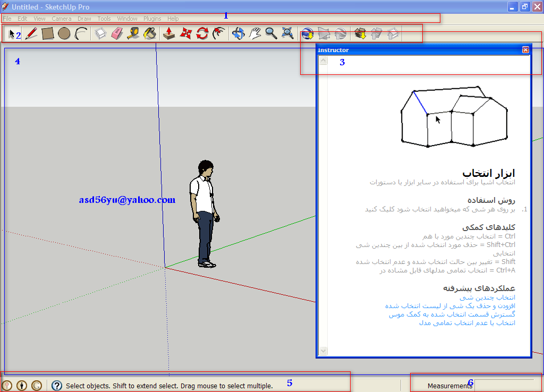The height and width of the screenshot is (392, 544).
Task: Toggle the Instructor with the question mark icon
Action: [57, 386]
